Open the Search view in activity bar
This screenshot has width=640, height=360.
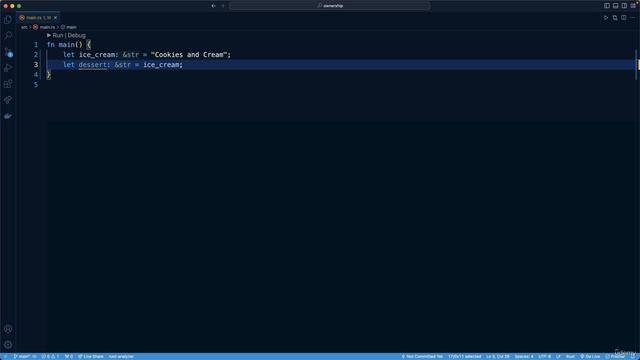(x=8, y=36)
